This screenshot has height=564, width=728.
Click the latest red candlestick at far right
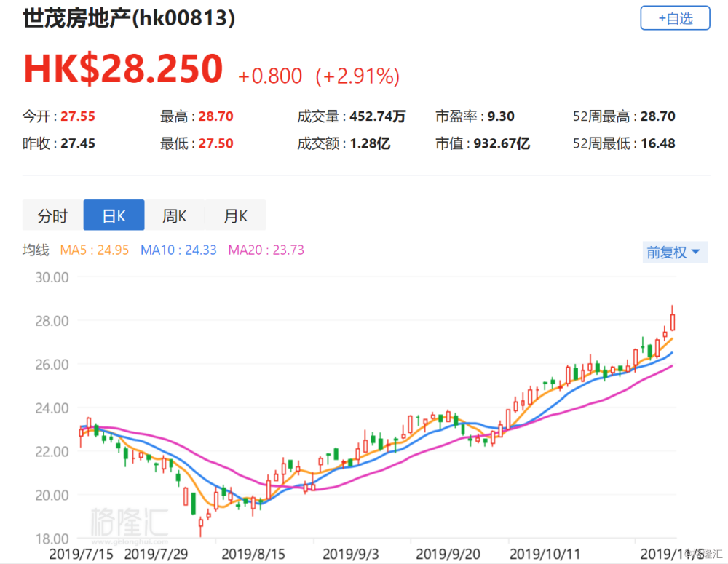click(673, 321)
